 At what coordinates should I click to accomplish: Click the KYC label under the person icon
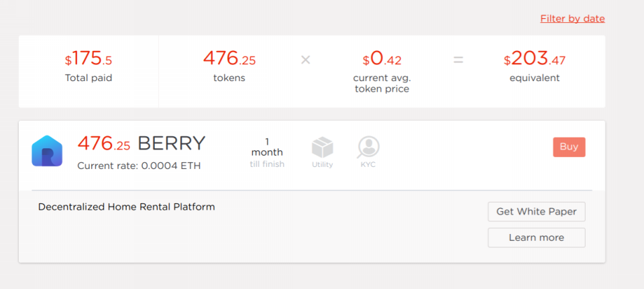pyautogui.click(x=368, y=164)
